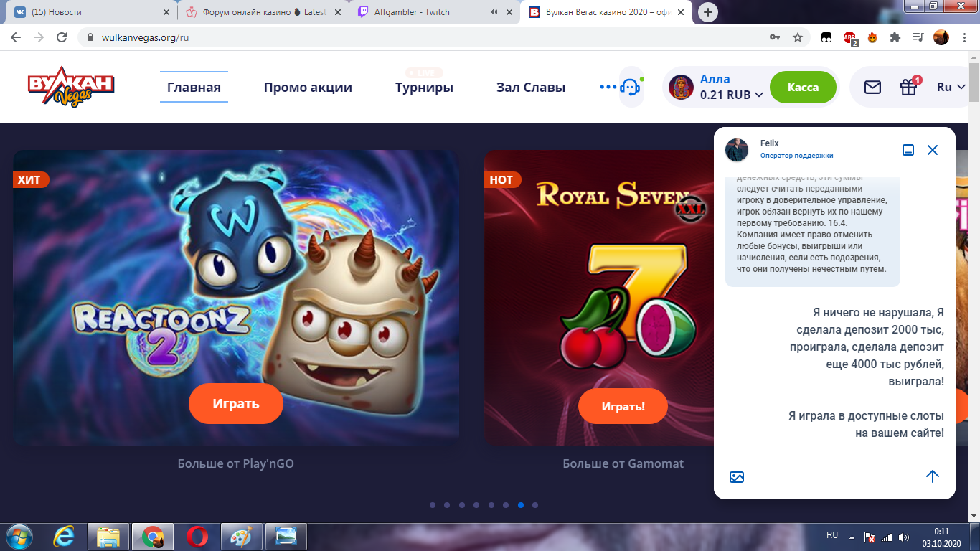Open a new browser tab

(x=708, y=12)
